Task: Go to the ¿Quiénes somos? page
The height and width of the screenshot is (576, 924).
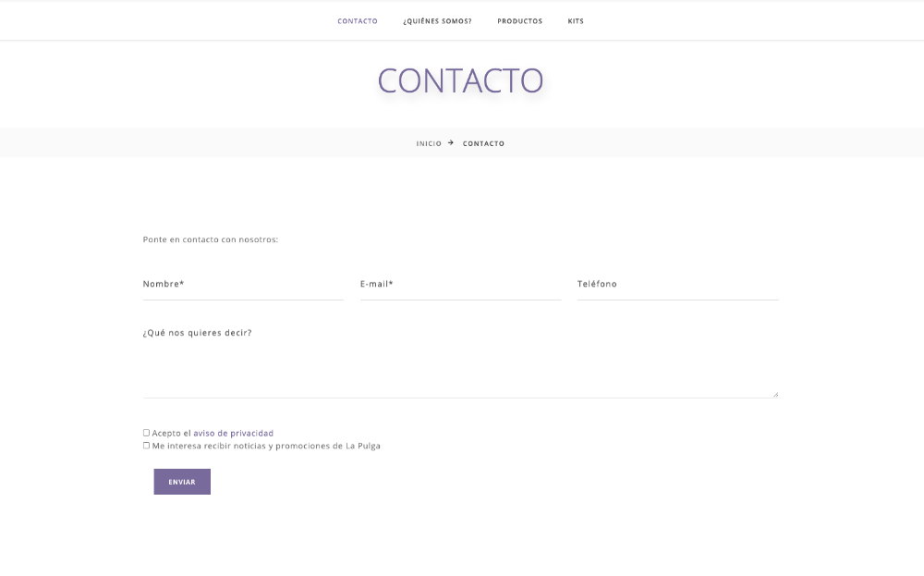Action: [437, 21]
